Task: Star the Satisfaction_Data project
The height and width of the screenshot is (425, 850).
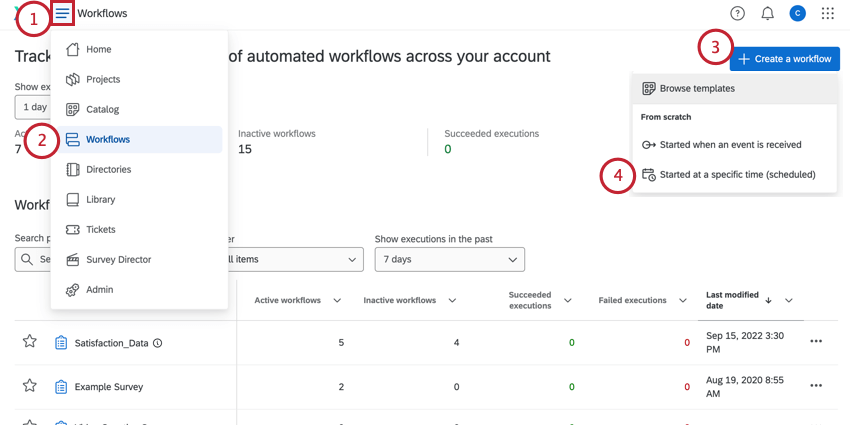Action: point(30,342)
